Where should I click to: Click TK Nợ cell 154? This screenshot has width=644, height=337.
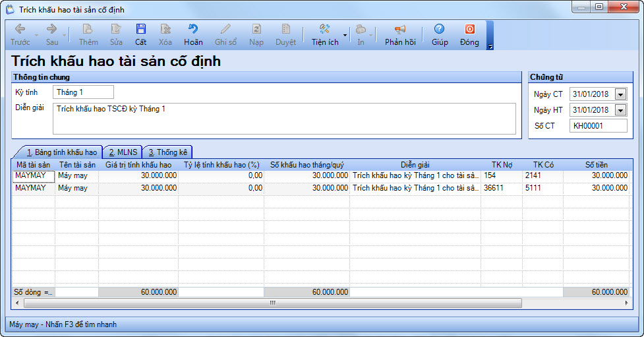coord(502,175)
